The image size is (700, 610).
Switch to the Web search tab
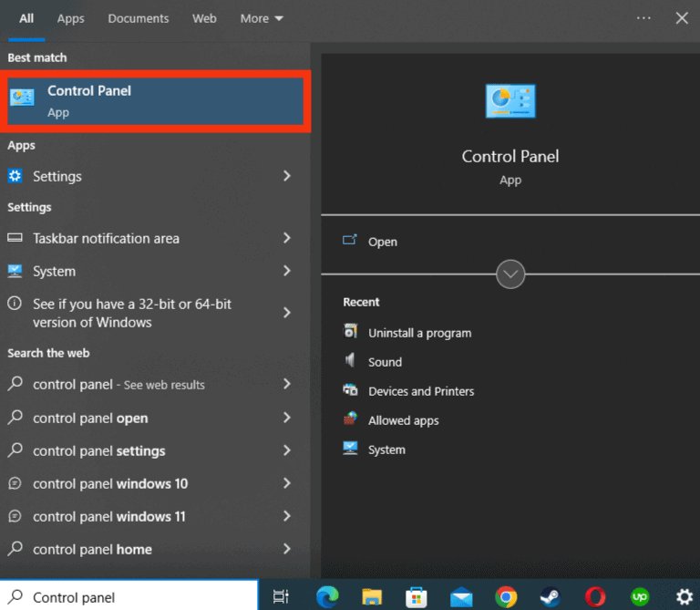(x=204, y=18)
